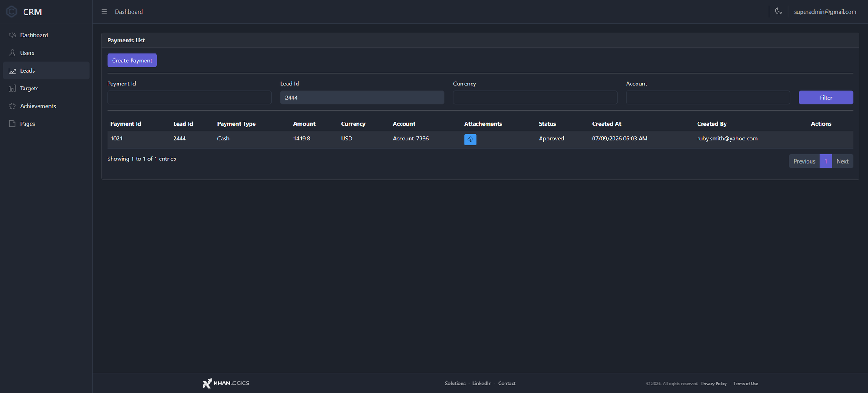
Task: Click the ruby.smith@yahoo.com cell
Action: point(727,139)
